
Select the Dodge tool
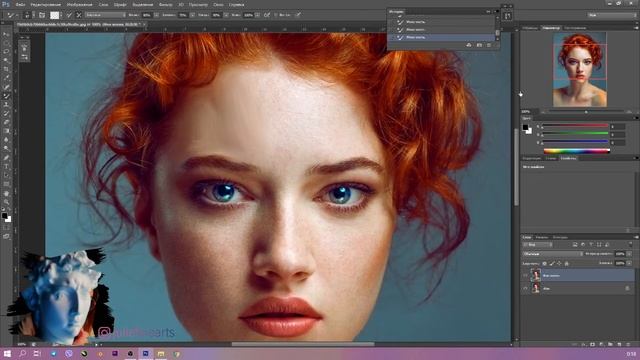[6, 149]
